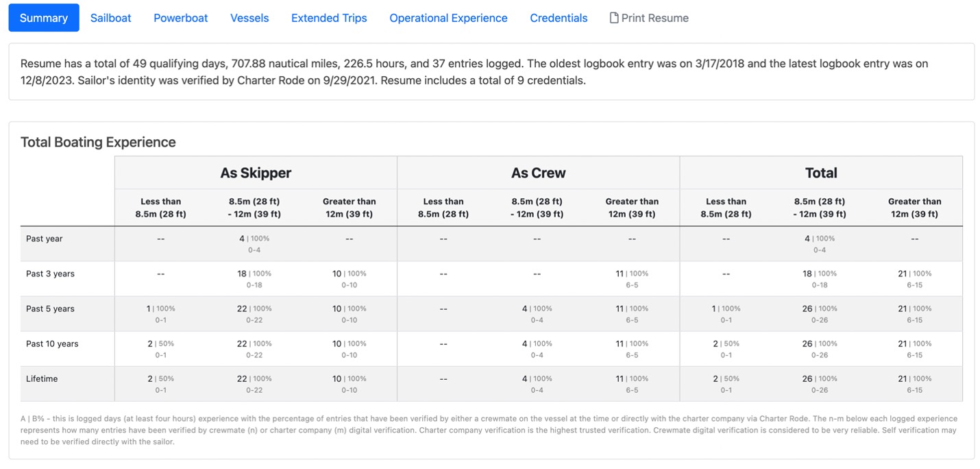This screenshot has width=980, height=469.
Task: Click Past 5 years Total '26 | 100%' cell
Action: point(820,313)
